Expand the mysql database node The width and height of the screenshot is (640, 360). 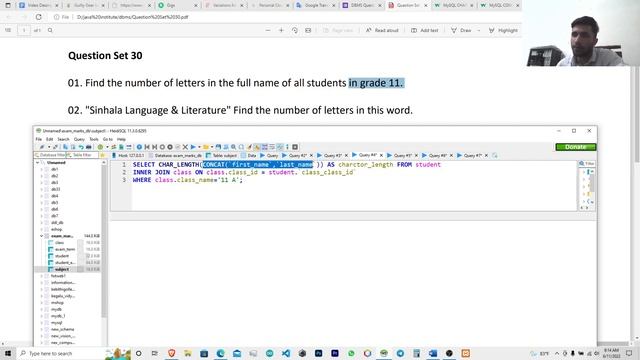coord(41,323)
